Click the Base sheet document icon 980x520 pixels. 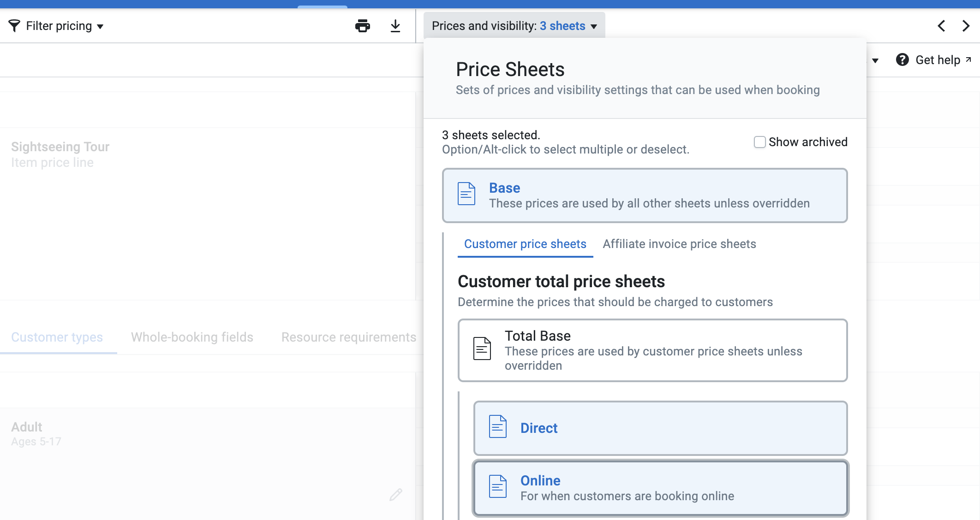466,194
